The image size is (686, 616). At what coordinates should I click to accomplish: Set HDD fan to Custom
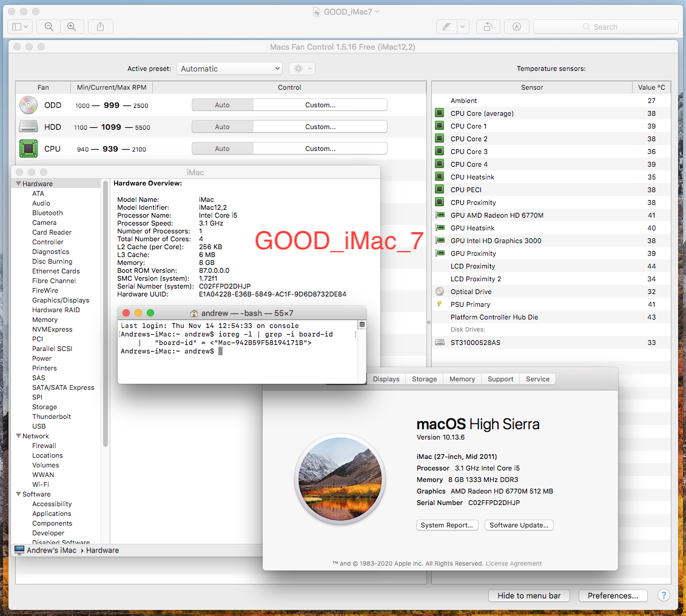(320, 127)
